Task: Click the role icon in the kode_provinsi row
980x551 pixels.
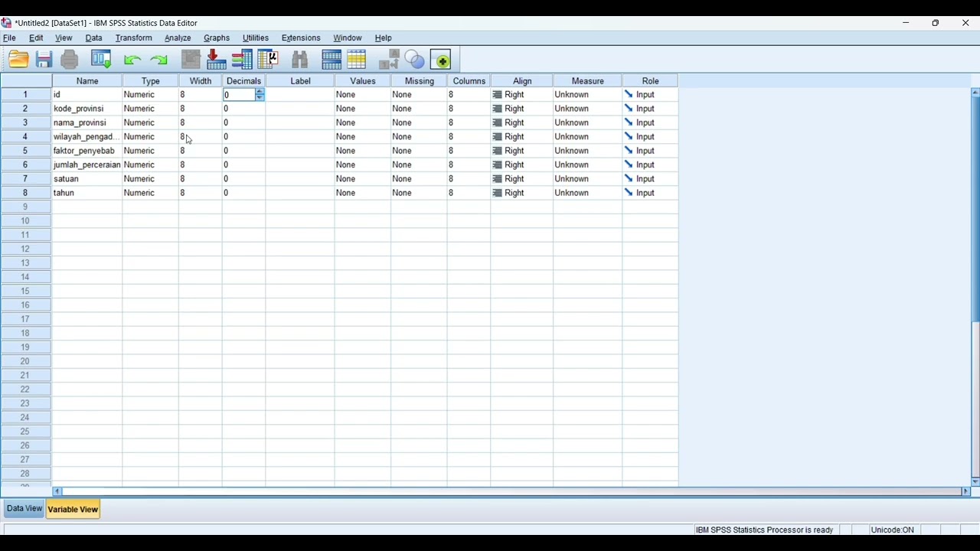Action: click(x=629, y=109)
